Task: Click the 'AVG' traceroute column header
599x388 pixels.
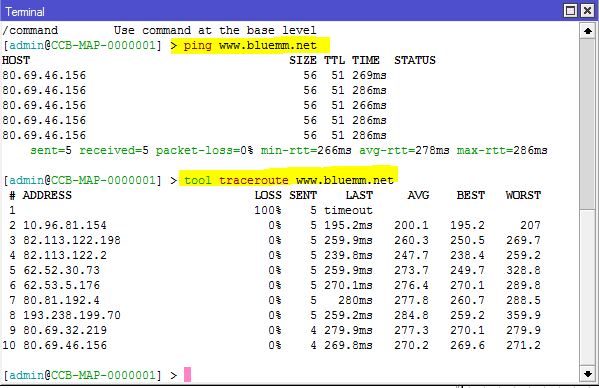Action: coord(418,195)
